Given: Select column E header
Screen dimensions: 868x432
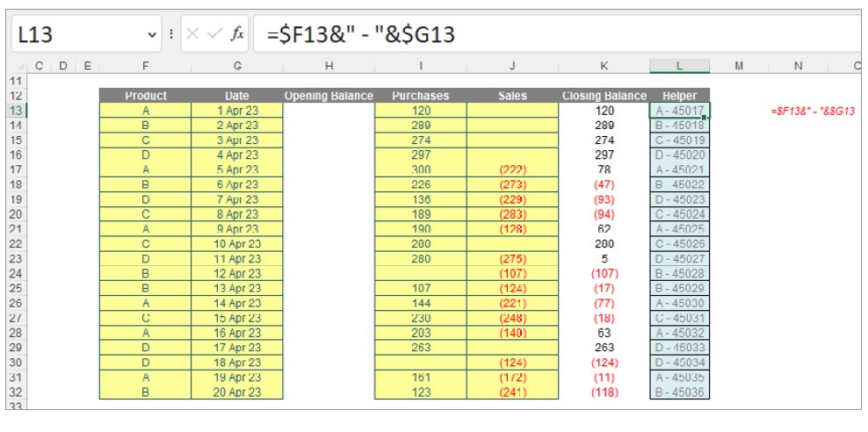Looking at the screenshot, I should (x=87, y=66).
